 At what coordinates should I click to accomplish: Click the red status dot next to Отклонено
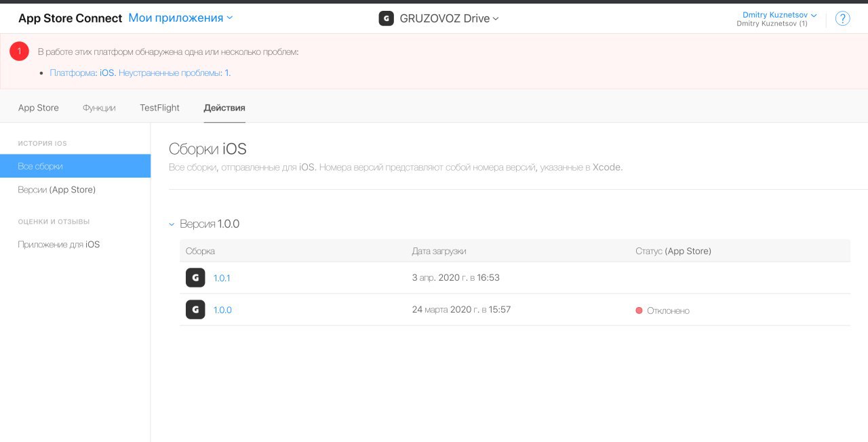[639, 310]
